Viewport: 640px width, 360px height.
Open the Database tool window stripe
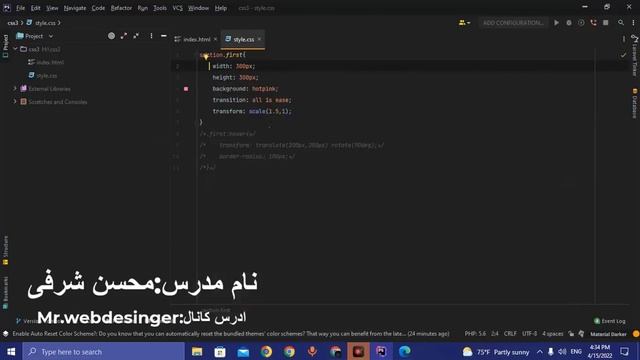[634, 103]
